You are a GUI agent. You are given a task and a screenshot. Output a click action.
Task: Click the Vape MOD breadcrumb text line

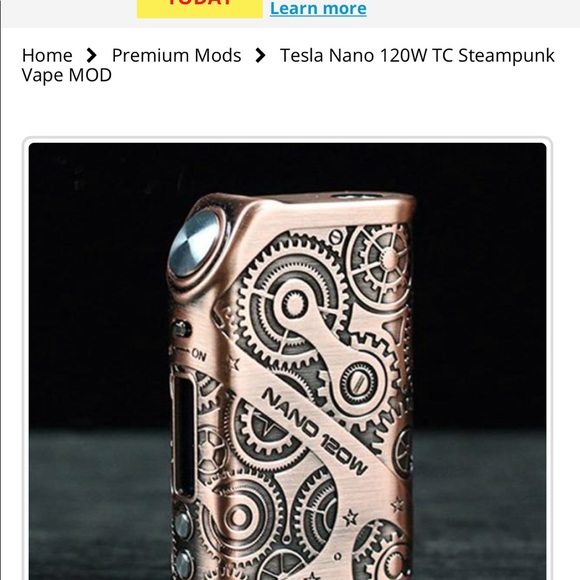pyautogui.click(x=67, y=75)
